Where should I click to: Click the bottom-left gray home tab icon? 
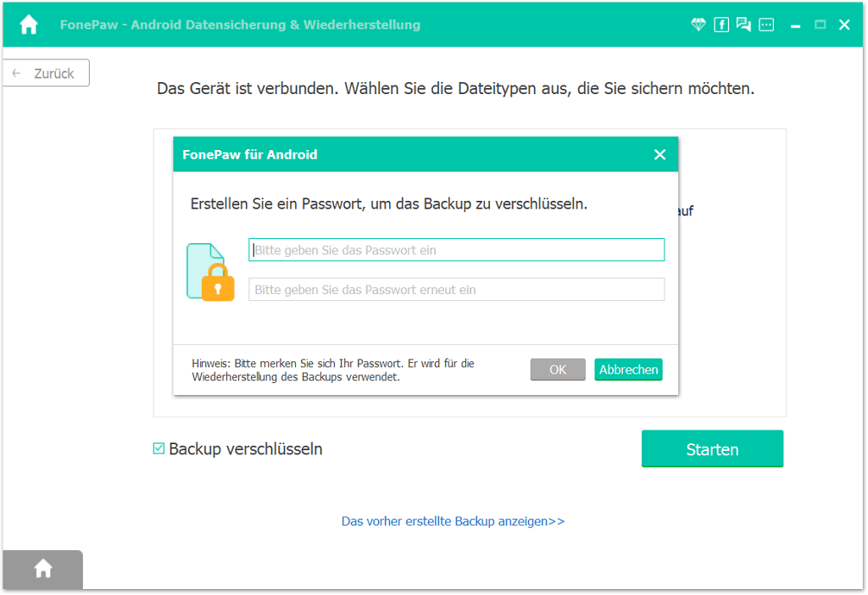43,569
